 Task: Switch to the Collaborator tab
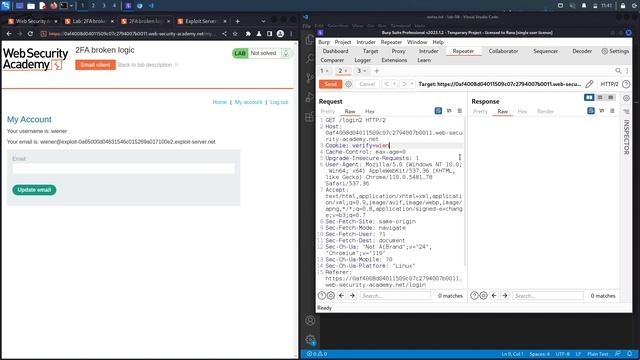[x=503, y=51]
